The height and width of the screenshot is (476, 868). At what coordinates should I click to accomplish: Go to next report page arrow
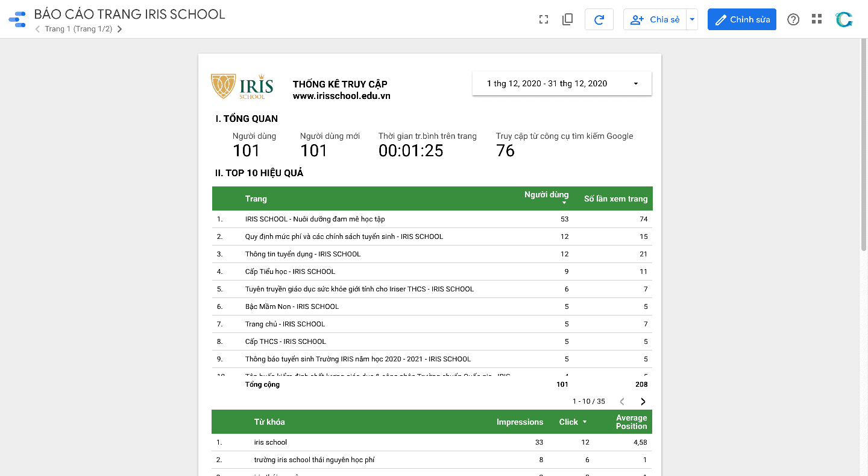pyautogui.click(x=119, y=29)
